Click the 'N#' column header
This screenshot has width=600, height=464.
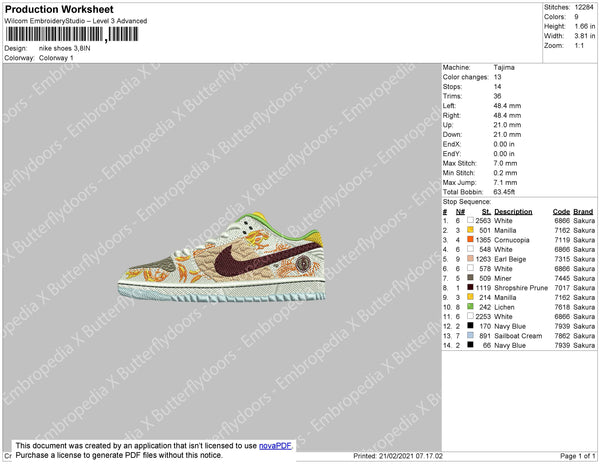coord(460,212)
